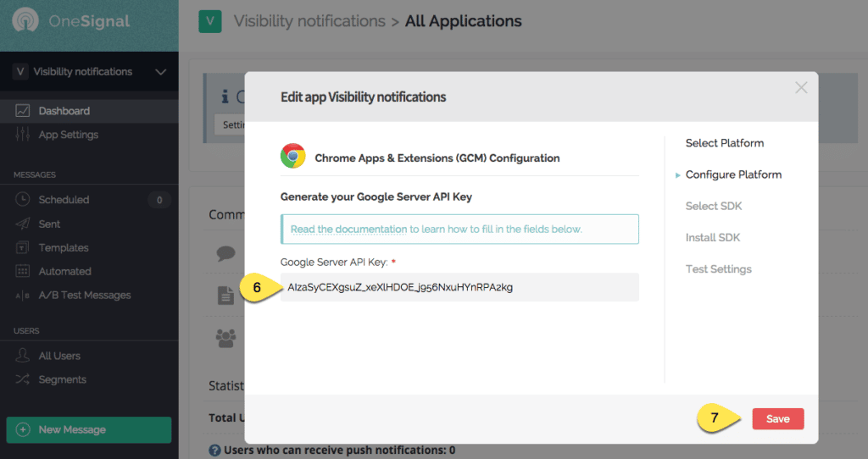This screenshot has height=459, width=868.
Task: Open the Configure Platform step
Action: [733, 174]
